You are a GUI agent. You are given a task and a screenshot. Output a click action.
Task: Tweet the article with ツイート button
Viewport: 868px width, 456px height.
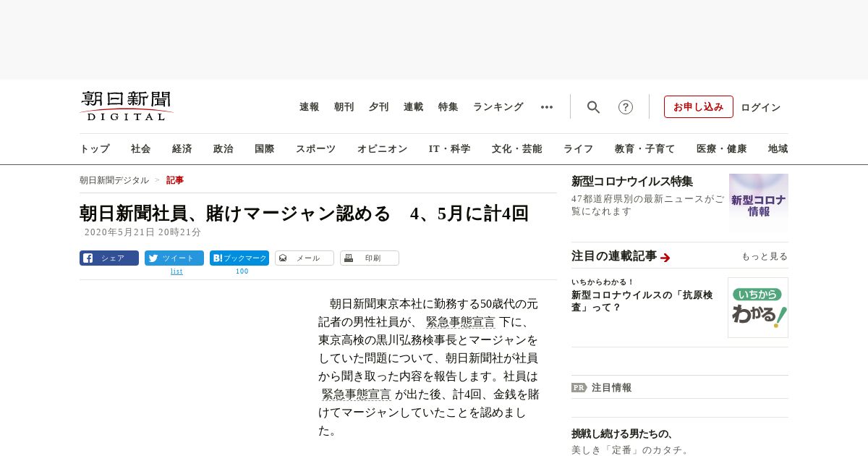coord(174,258)
